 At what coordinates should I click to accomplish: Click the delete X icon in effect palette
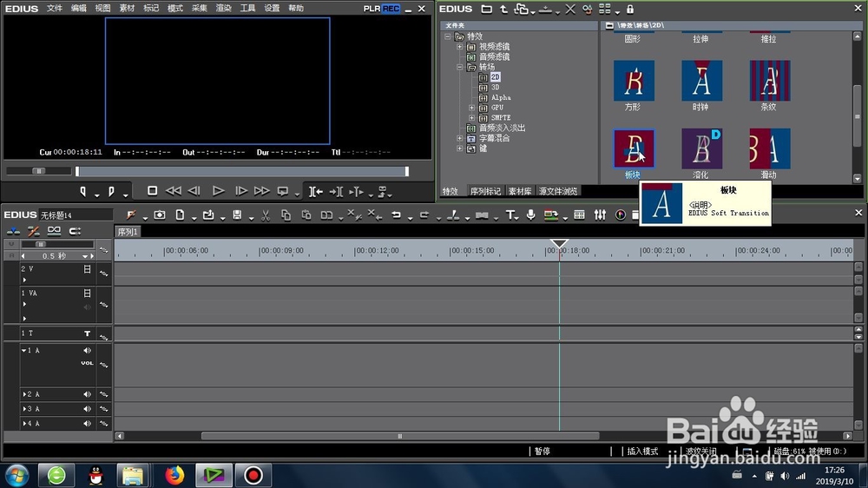tap(570, 10)
